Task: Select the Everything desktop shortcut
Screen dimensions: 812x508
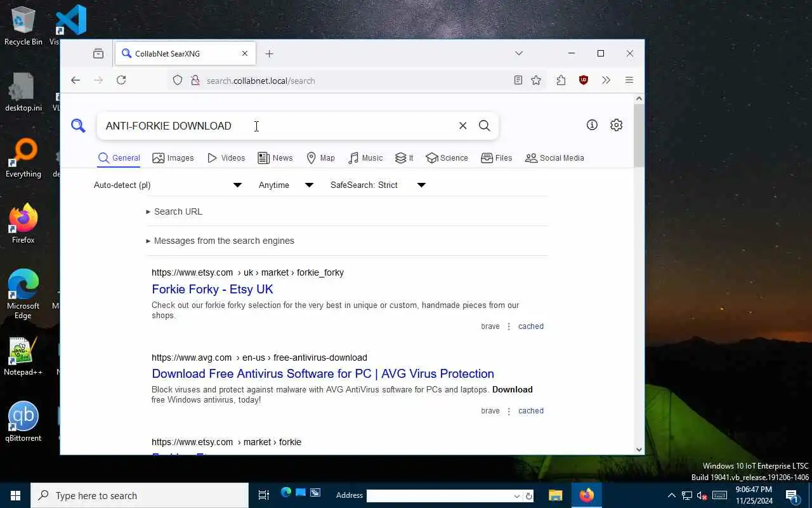Action: [23, 158]
